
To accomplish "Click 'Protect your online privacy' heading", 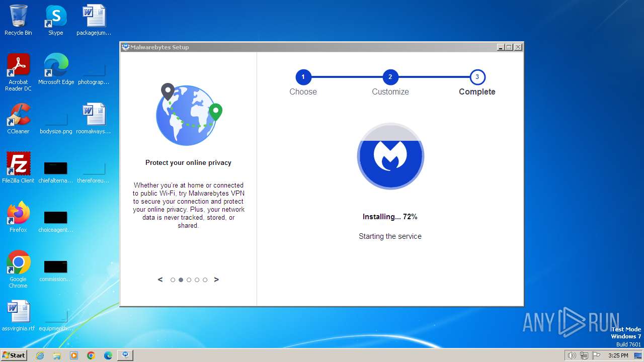I will coord(188,162).
